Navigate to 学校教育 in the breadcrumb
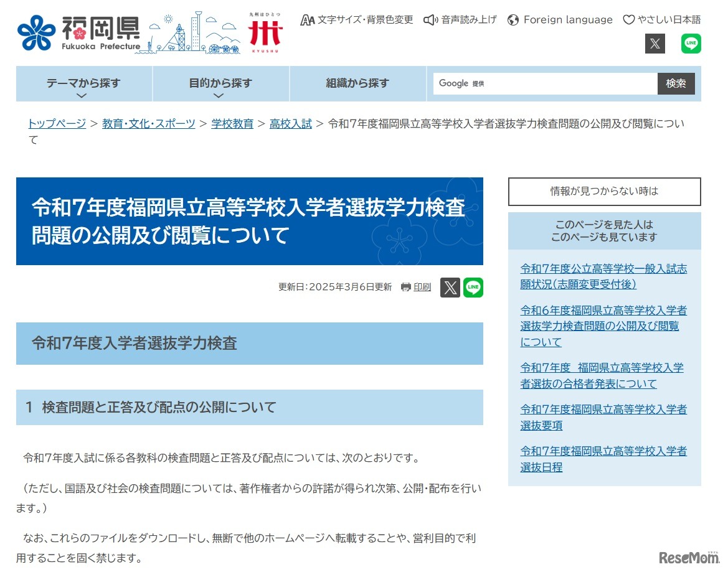 coord(232,123)
